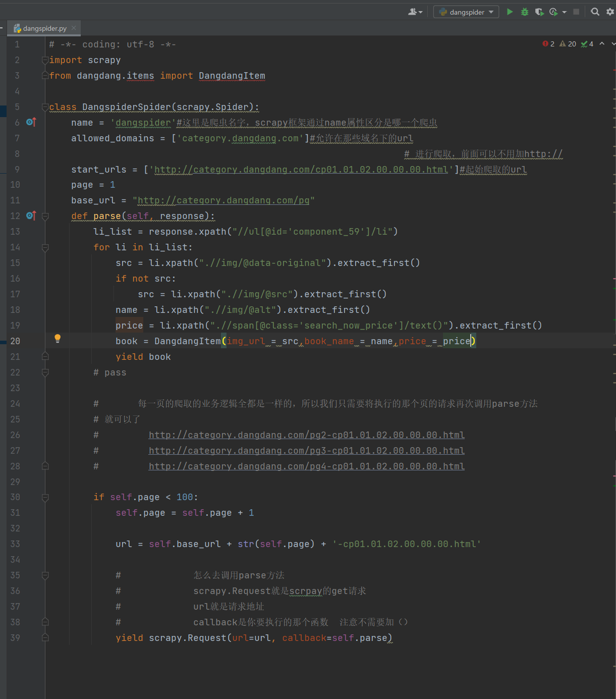The height and width of the screenshot is (699, 616).
Task: Collapse the 'if self.page < 100' block
Action: [45, 497]
